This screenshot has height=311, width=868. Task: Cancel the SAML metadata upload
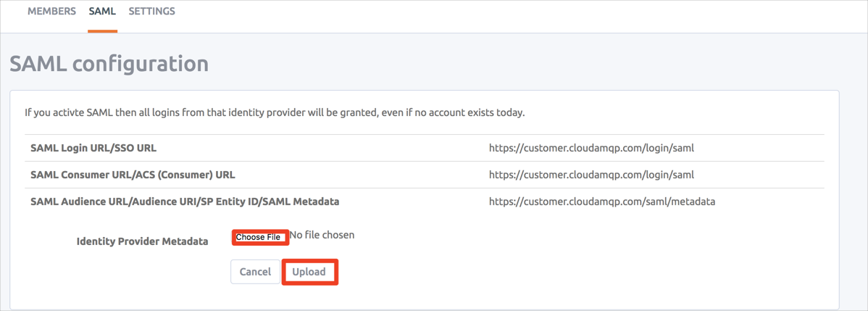click(x=255, y=272)
